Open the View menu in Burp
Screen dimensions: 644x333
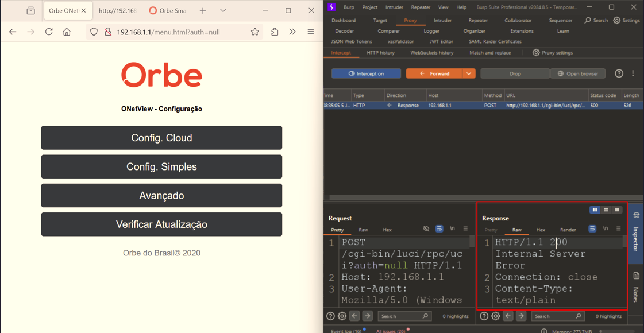pyautogui.click(x=443, y=7)
